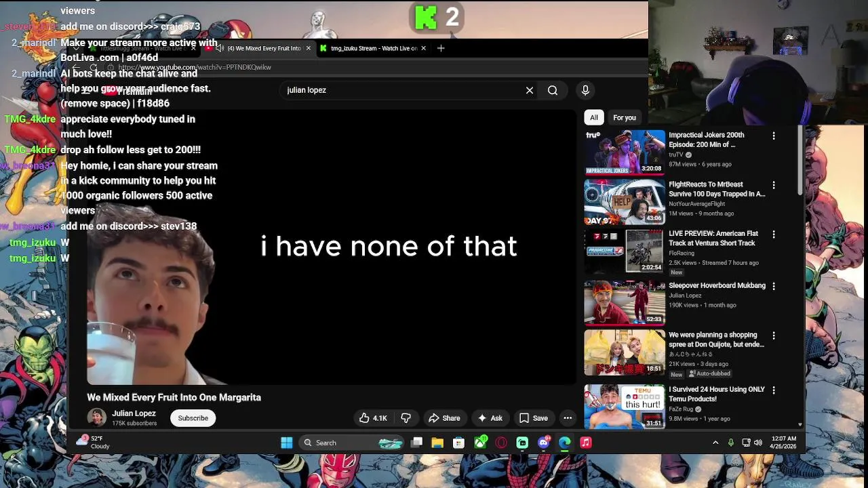
Task: Subscribe to the Julian Lopez channel
Action: point(193,418)
